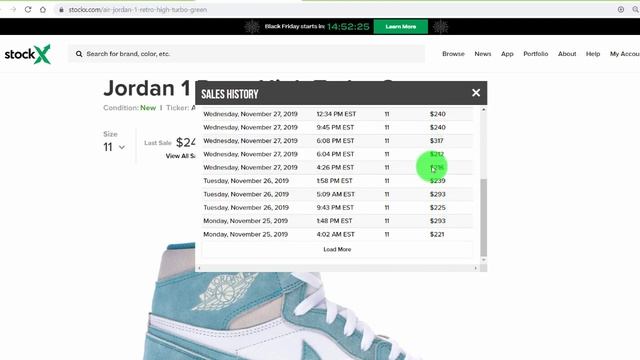Go to the browser home page icon

(x=43, y=9)
